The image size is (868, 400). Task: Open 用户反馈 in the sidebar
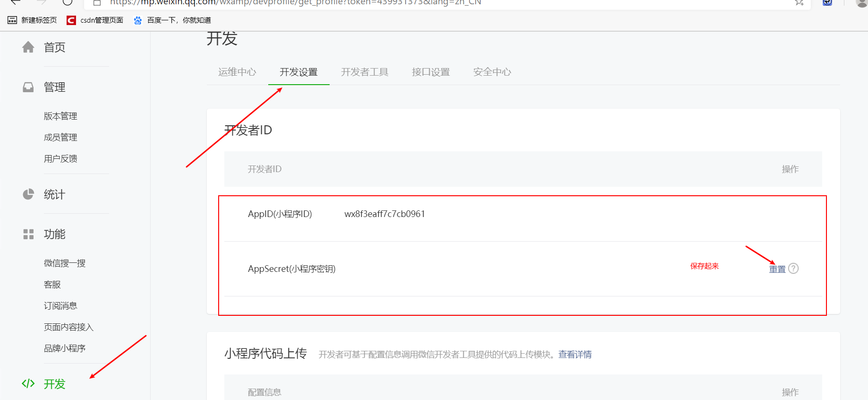click(x=60, y=159)
